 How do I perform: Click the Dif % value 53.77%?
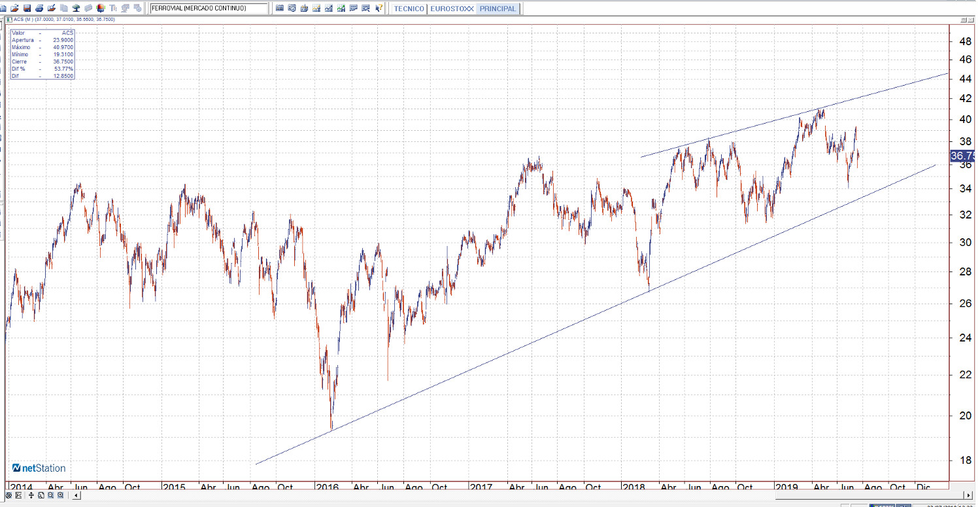(65, 69)
